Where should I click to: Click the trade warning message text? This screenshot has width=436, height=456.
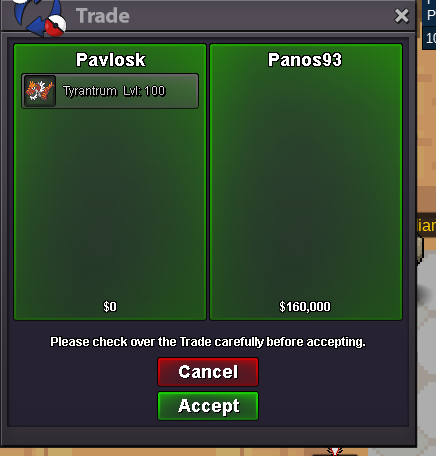pyautogui.click(x=208, y=342)
